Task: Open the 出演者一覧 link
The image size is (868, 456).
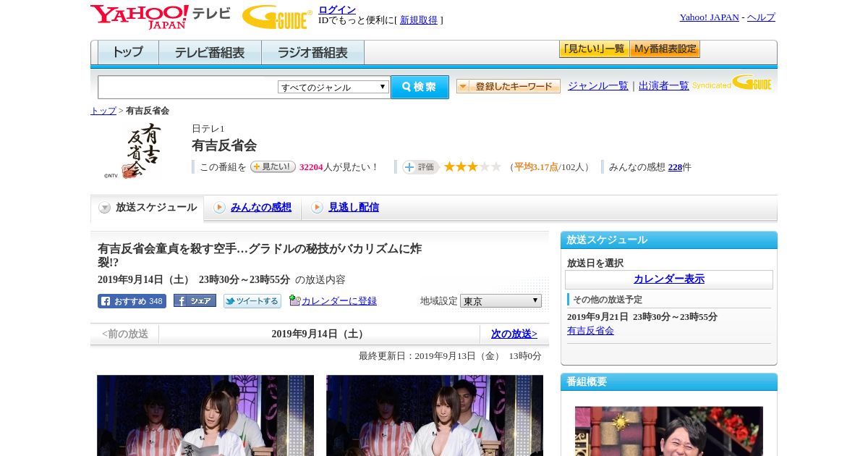Action: [664, 85]
